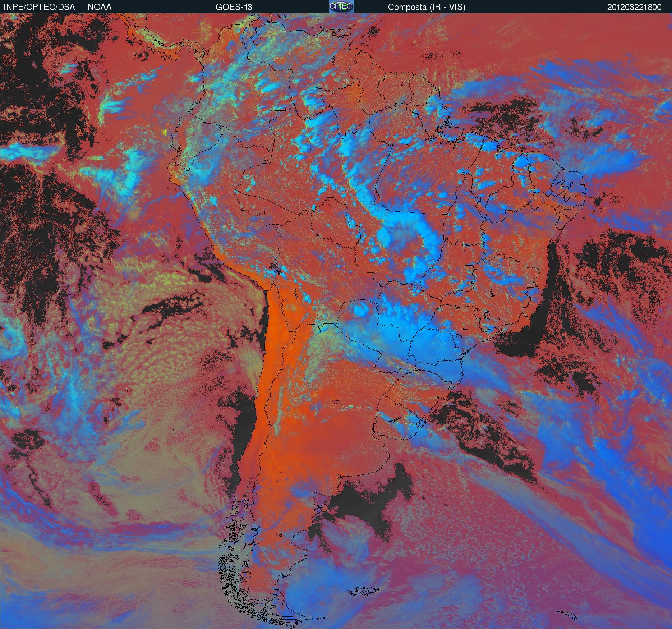Select the INPE/CPTEC/DSA header text
Screen dimensions: 672x629
(x=39, y=7)
